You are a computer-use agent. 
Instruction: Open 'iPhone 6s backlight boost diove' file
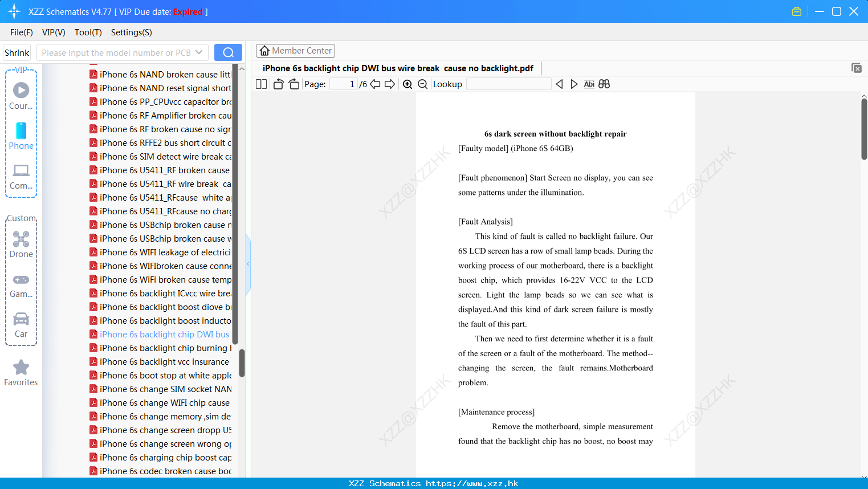[161, 307]
